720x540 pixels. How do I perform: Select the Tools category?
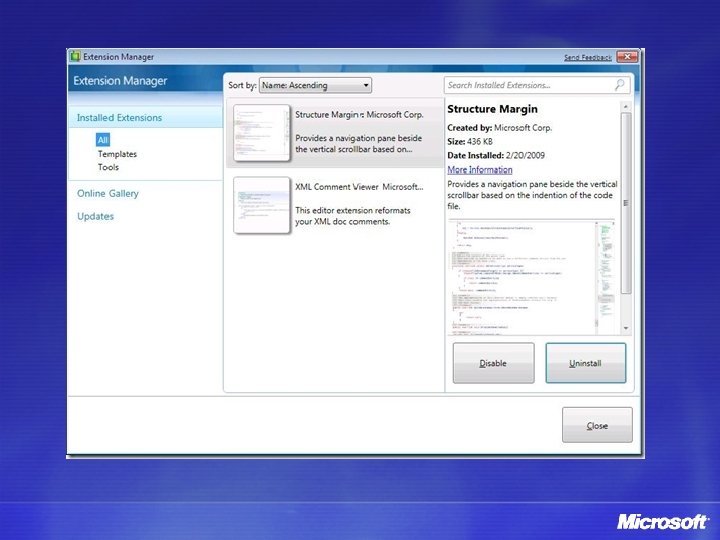pos(108,167)
